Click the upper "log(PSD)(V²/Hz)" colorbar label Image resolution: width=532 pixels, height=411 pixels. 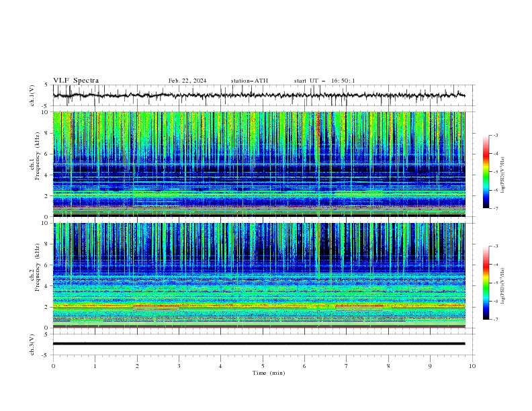[x=503, y=175]
